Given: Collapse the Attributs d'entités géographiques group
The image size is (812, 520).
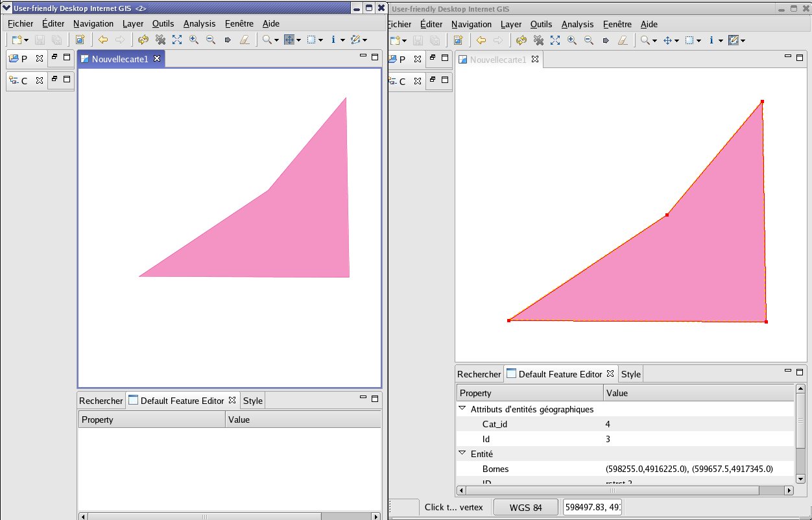Looking at the screenshot, I should [x=462, y=409].
